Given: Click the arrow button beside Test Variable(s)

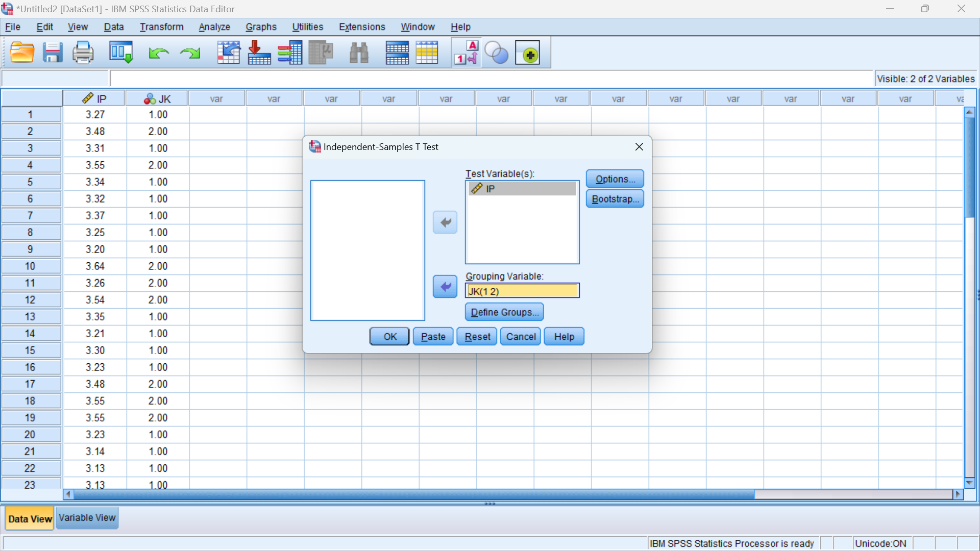Looking at the screenshot, I should (445, 222).
